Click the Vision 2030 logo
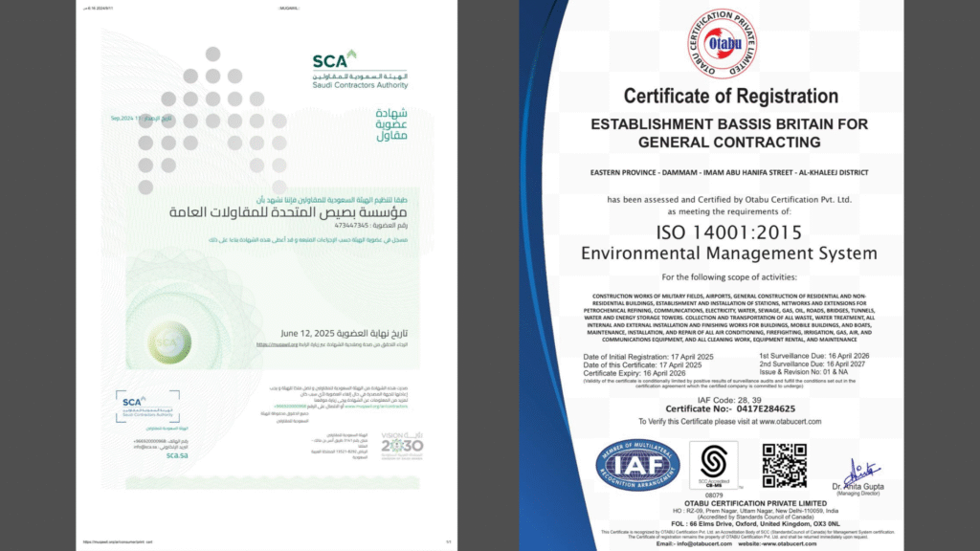Image resolution: width=980 pixels, height=551 pixels. 402,444
